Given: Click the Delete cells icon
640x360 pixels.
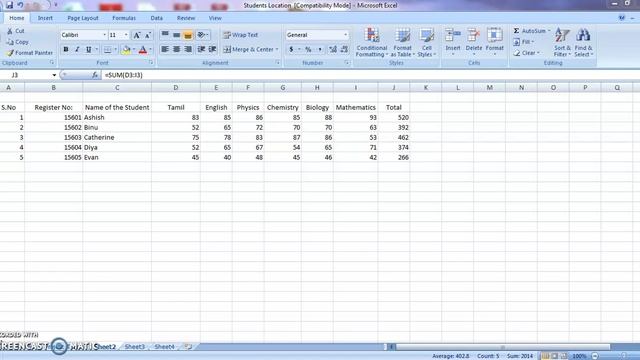Looking at the screenshot, I should [473, 36].
